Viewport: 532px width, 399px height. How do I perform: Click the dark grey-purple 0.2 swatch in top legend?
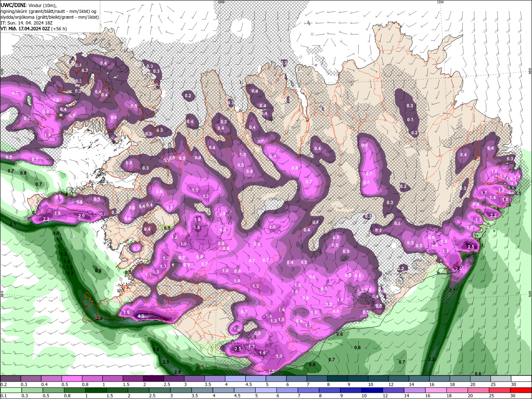10,379
